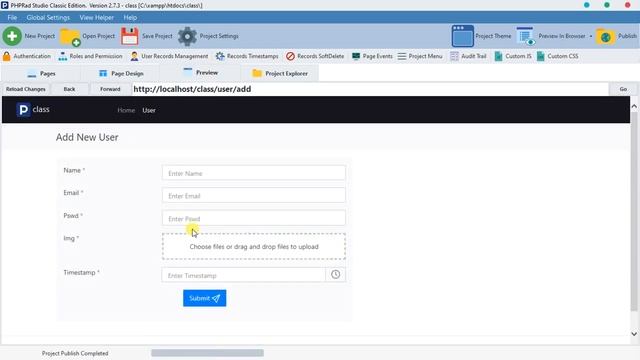The height and width of the screenshot is (360, 640).
Task: Switch to Page Design tab
Action: [121, 73]
